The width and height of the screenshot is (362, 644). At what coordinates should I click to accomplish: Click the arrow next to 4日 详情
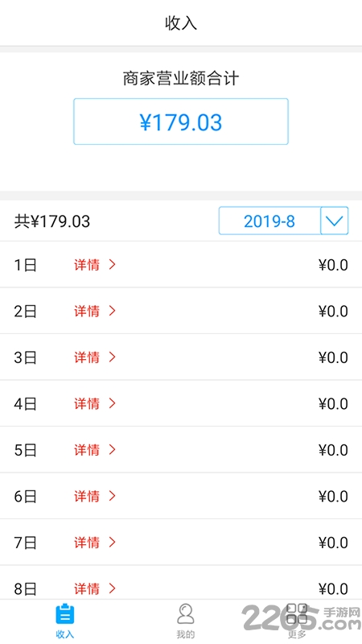click(112, 404)
